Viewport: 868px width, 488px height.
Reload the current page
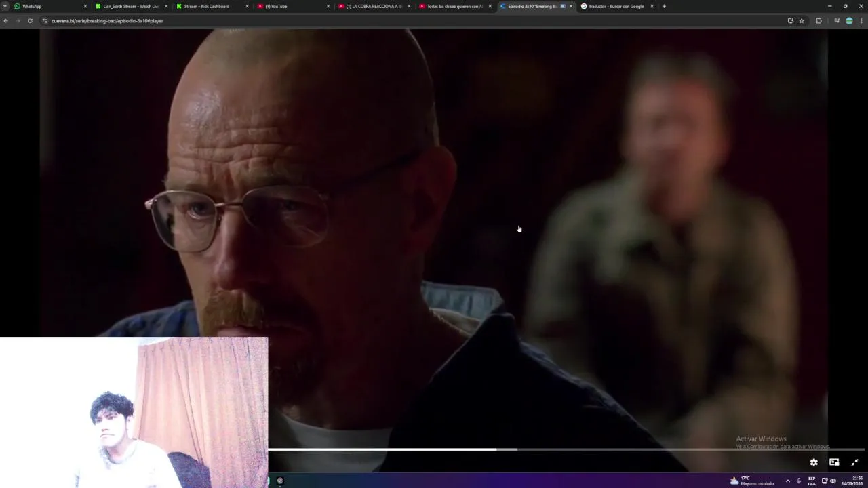30,21
